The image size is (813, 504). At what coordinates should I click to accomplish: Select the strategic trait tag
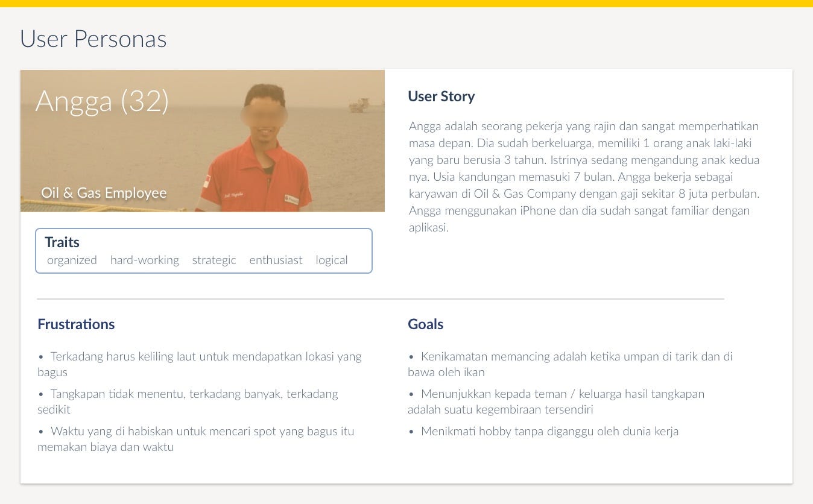(214, 260)
